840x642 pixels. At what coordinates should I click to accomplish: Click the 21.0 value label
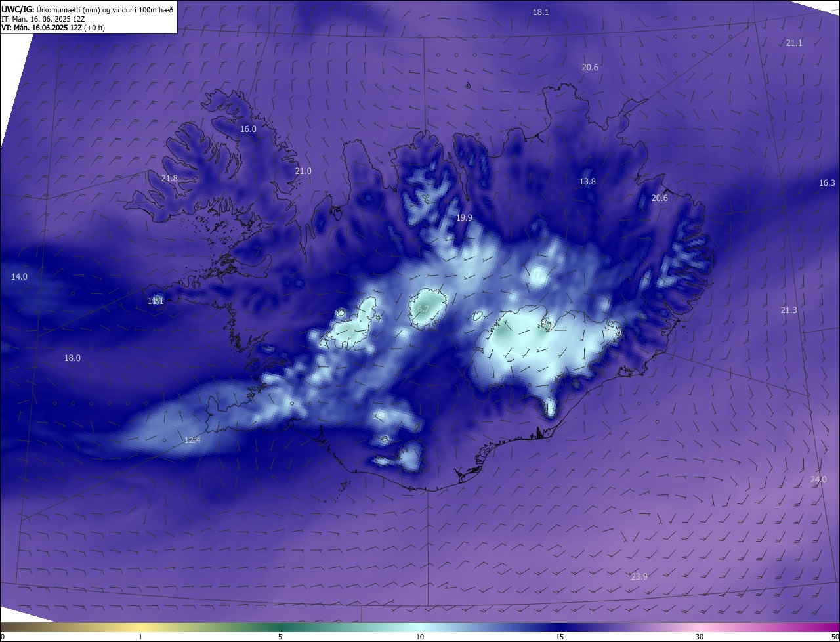303,171
